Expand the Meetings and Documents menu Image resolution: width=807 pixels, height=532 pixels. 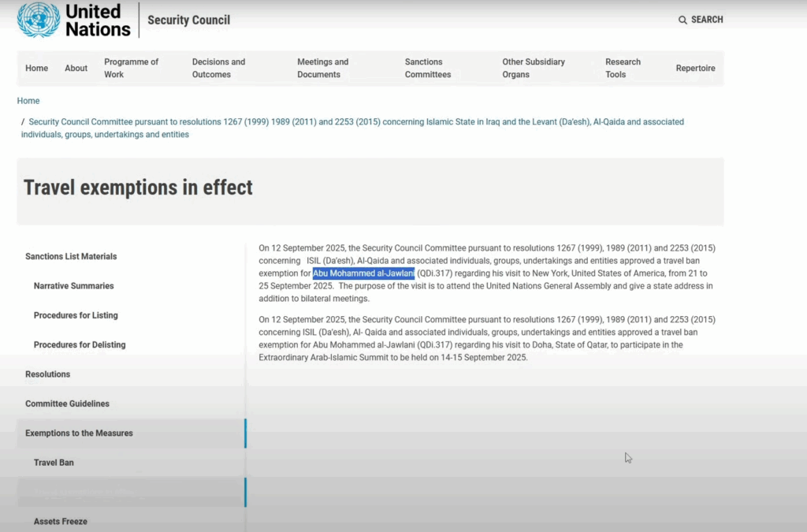coord(322,69)
